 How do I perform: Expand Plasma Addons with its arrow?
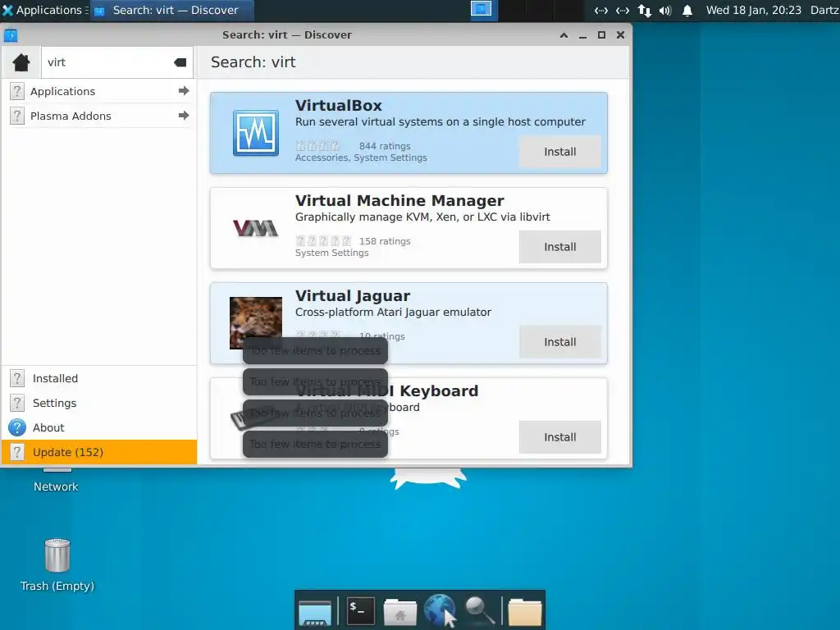tap(184, 116)
